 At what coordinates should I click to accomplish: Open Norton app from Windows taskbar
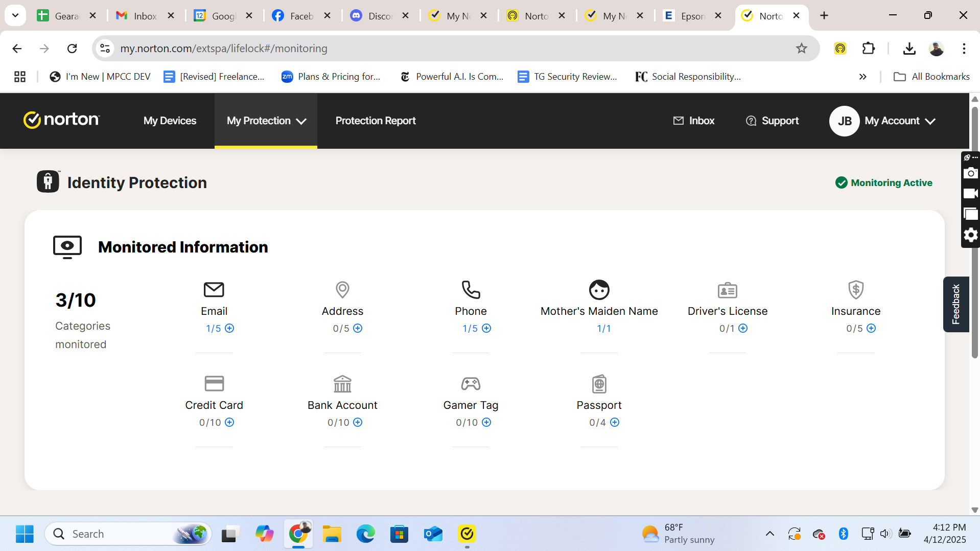(x=466, y=534)
